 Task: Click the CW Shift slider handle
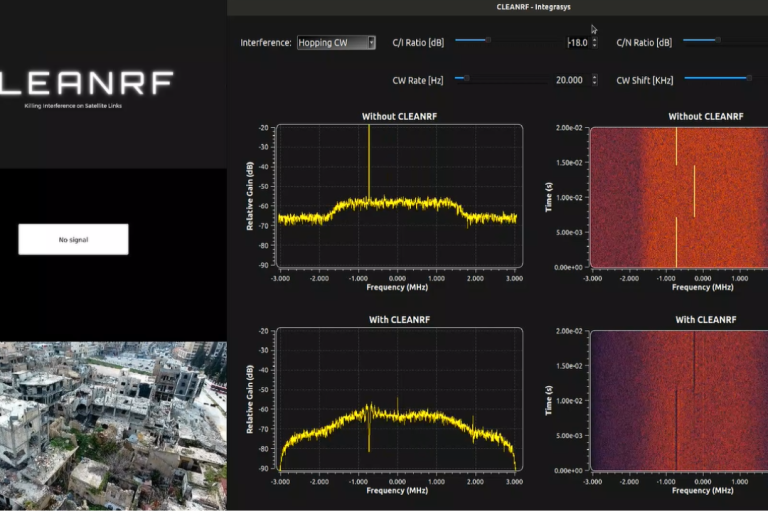pos(748,78)
